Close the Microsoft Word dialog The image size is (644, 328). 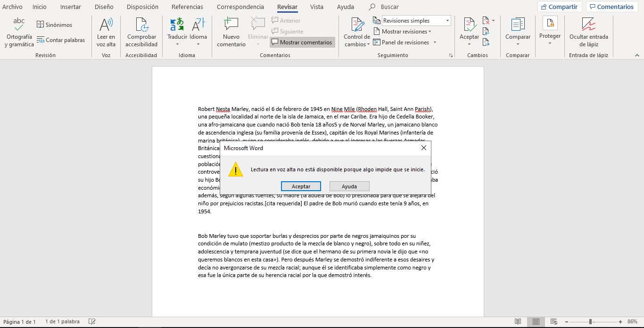coord(423,148)
